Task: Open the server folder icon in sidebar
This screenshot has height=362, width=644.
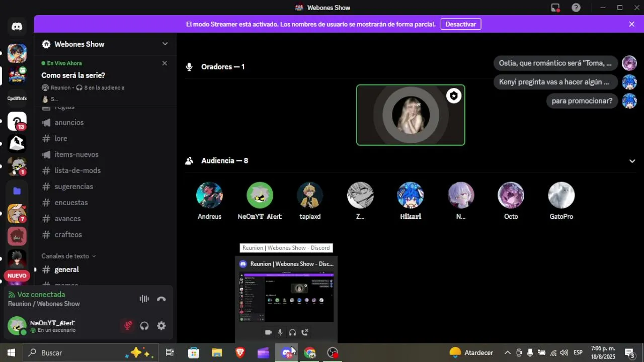Action: click(17, 191)
